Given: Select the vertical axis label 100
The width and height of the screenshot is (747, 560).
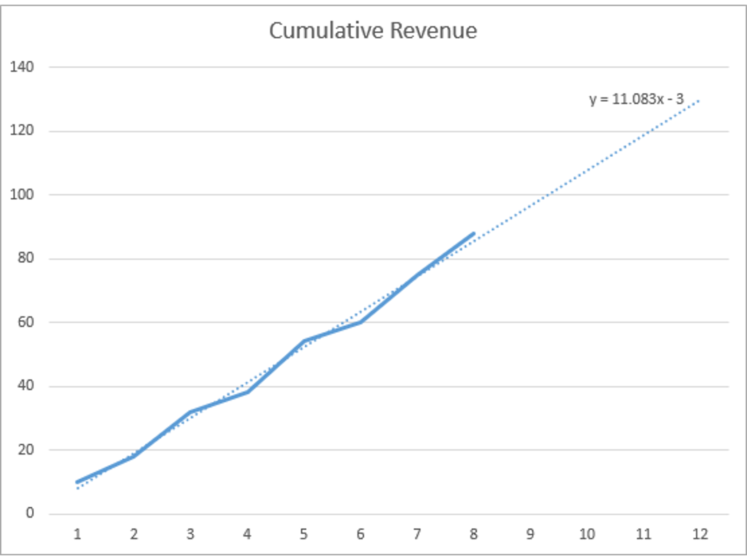Looking at the screenshot, I should [x=21, y=195].
